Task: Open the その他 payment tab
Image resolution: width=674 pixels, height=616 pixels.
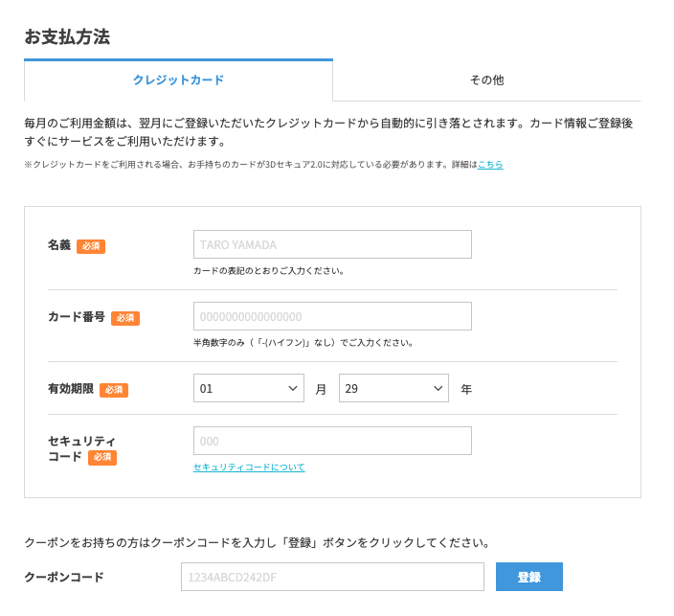Action: [486, 80]
